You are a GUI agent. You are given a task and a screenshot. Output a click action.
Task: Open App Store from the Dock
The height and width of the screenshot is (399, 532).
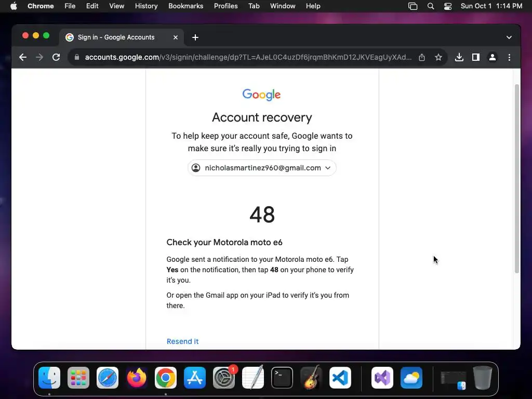point(195,378)
